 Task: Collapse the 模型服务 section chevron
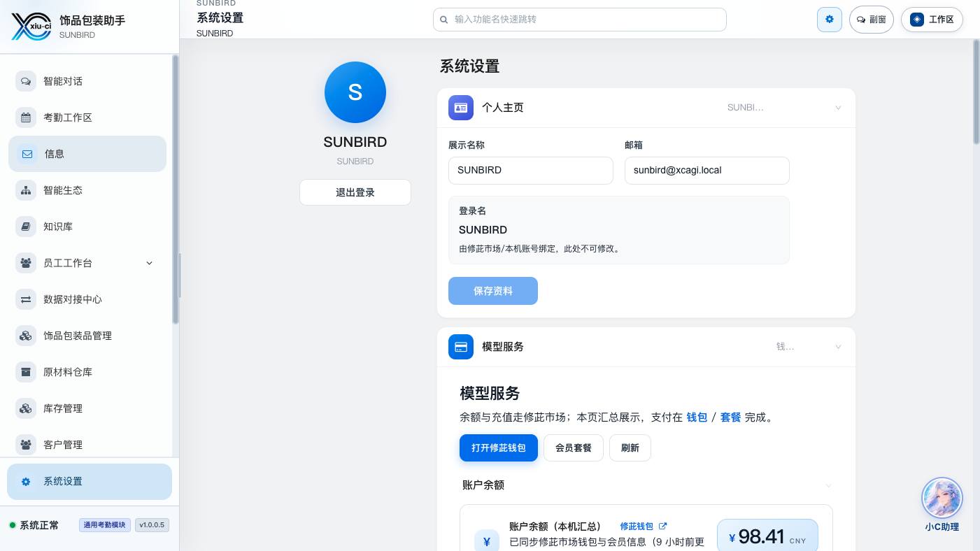(x=838, y=347)
